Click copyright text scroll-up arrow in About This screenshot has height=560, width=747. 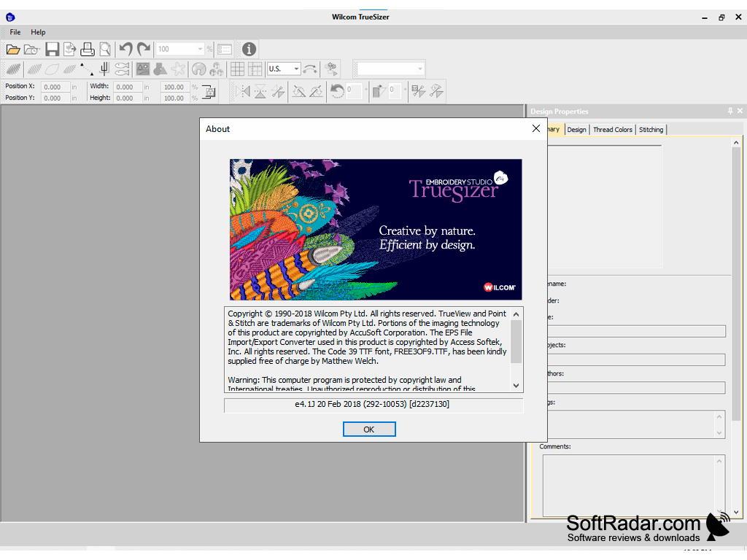pyautogui.click(x=516, y=314)
